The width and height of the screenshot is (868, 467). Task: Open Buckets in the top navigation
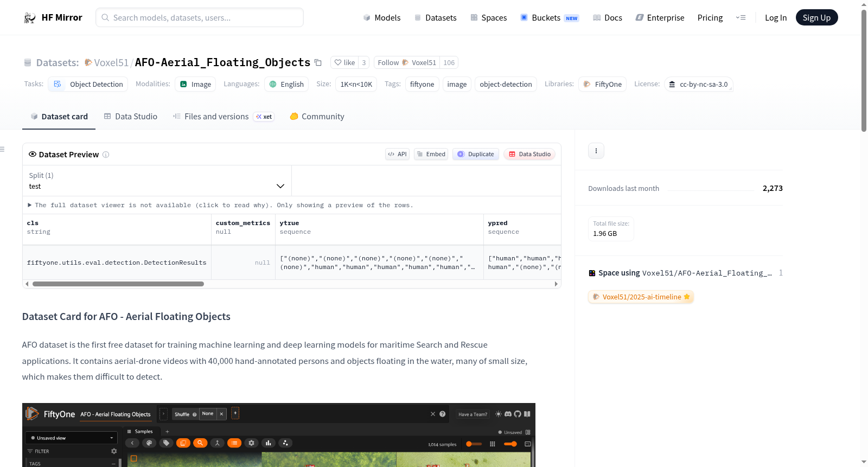point(550,17)
